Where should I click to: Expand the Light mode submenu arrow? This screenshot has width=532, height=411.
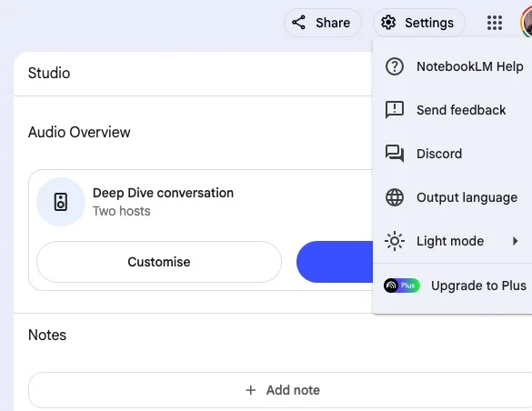pos(516,241)
